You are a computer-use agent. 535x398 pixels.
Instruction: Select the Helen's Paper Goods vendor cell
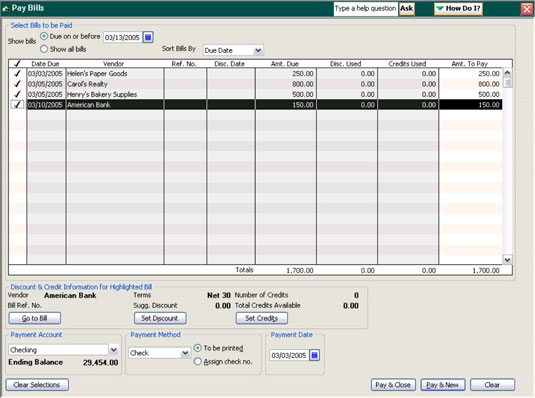[x=115, y=74]
